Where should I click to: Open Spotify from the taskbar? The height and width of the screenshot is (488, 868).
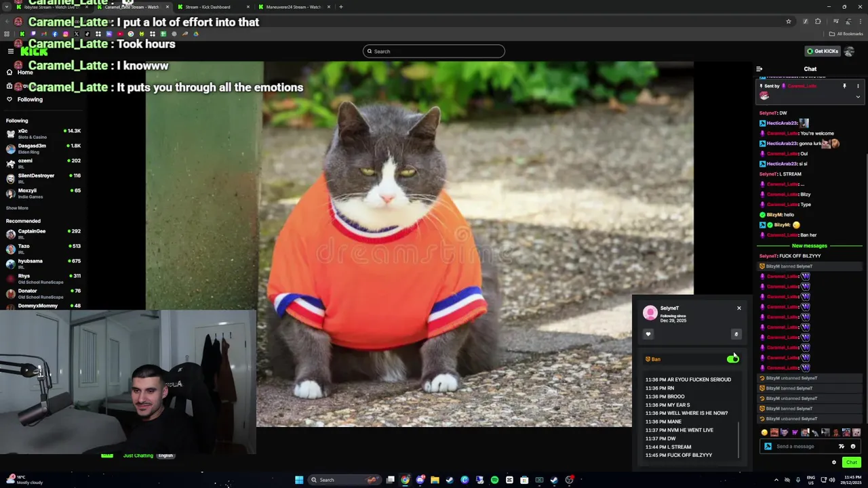click(x=494, y=480)
